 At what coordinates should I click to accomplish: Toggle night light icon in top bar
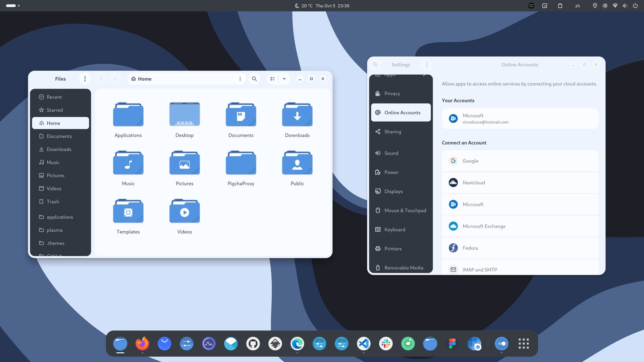(605, 6)
